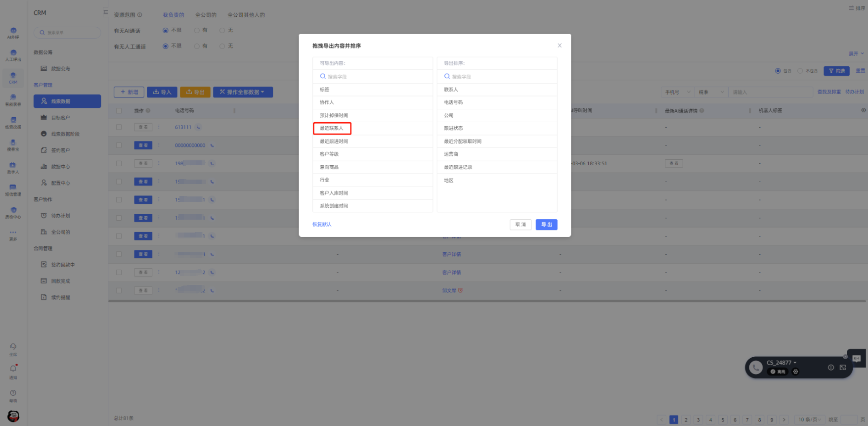
Task: Select 最近联系人 in exportable fields list
Action: click(332, 129)
